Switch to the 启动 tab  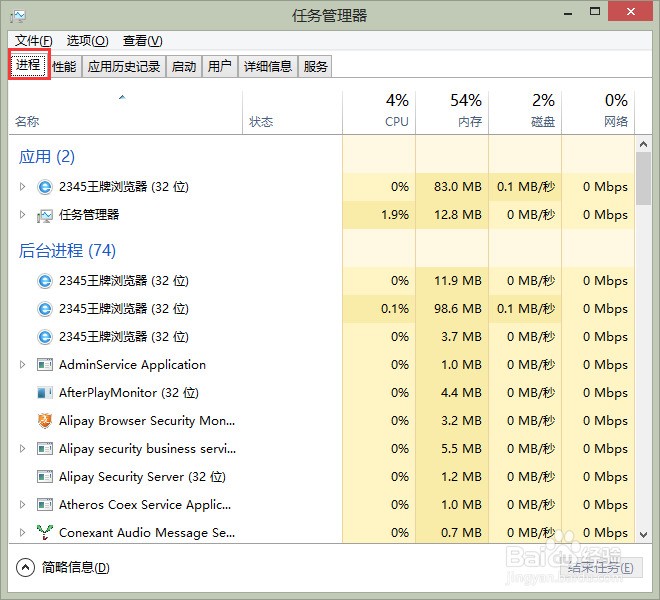(184, 67)
